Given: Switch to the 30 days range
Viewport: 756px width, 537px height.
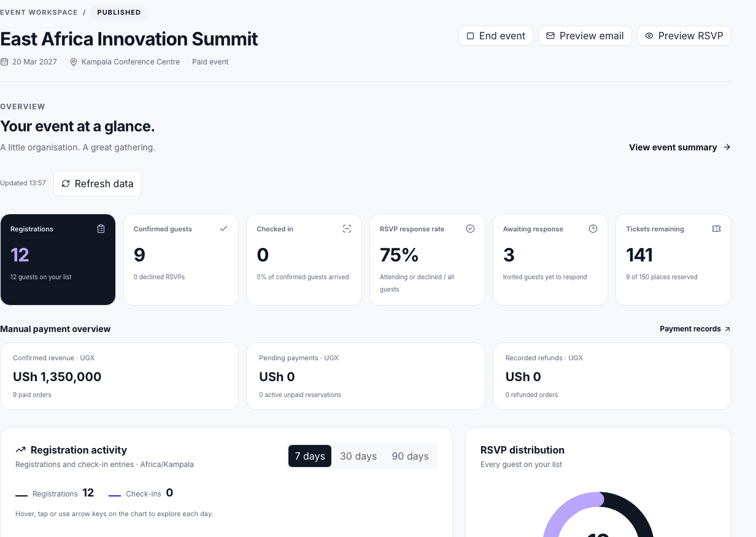Looking at the screenshot, I should tap(358, 456).
